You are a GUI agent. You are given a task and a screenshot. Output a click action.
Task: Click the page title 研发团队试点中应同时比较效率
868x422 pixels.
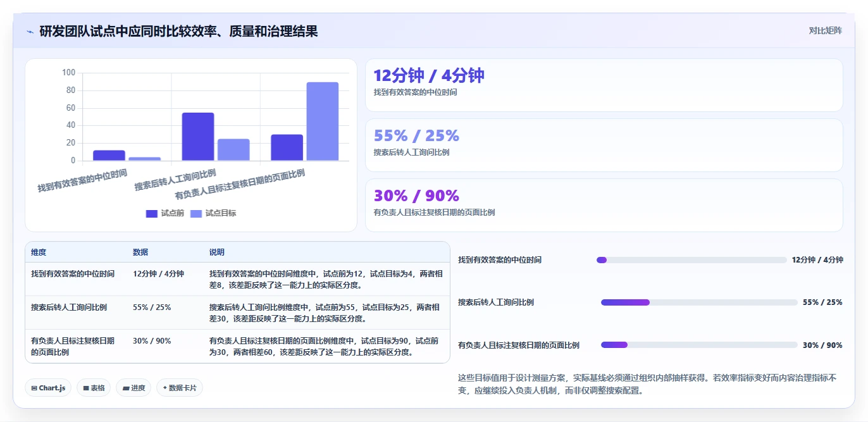(x=178, y=31)
